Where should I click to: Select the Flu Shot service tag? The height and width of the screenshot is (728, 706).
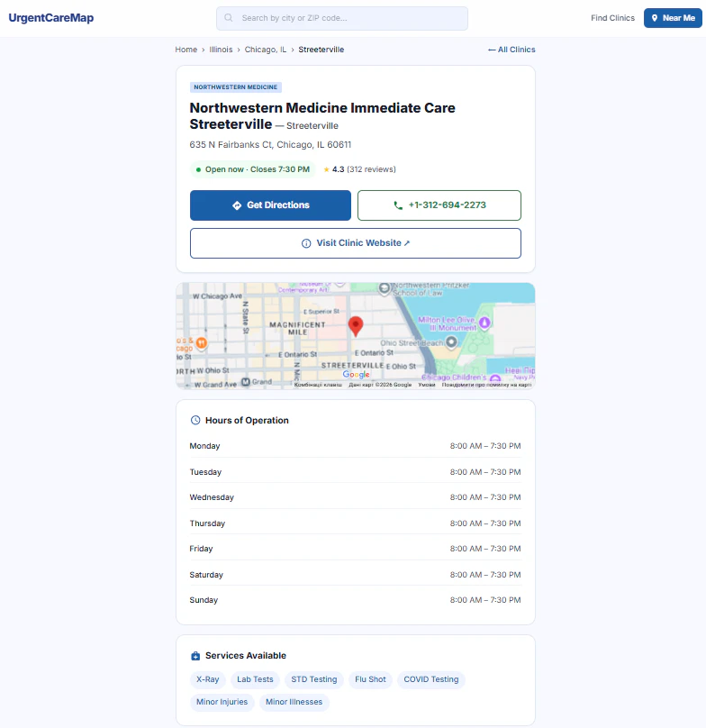click(370, 679)
